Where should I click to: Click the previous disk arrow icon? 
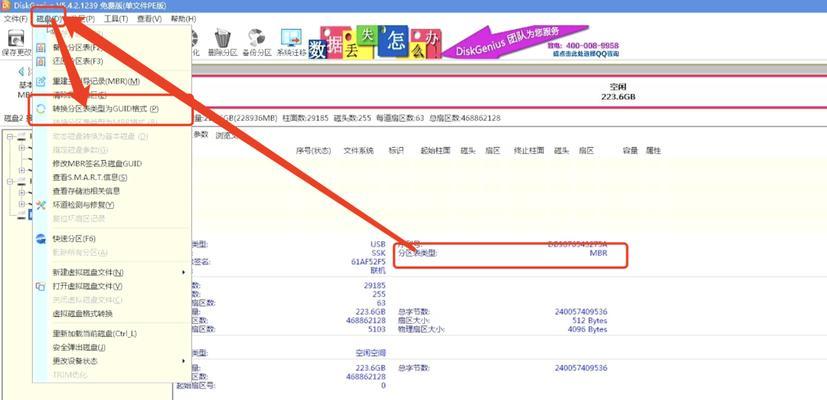coord(22,71)
